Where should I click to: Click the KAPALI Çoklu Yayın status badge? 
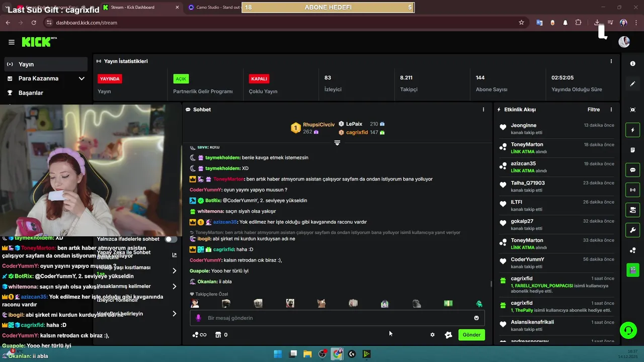(259, 79)
